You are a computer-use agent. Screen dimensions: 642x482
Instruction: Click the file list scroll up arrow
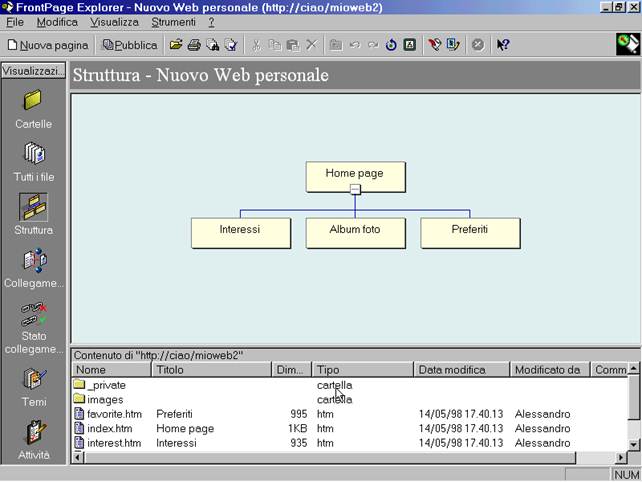coord(634,368)
